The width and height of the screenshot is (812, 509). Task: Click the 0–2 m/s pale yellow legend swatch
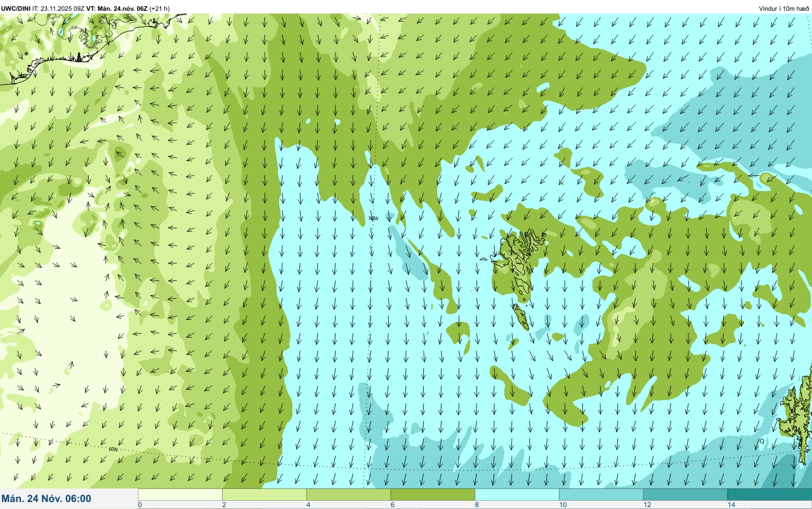pyautogui.click(x=180, y=494)
